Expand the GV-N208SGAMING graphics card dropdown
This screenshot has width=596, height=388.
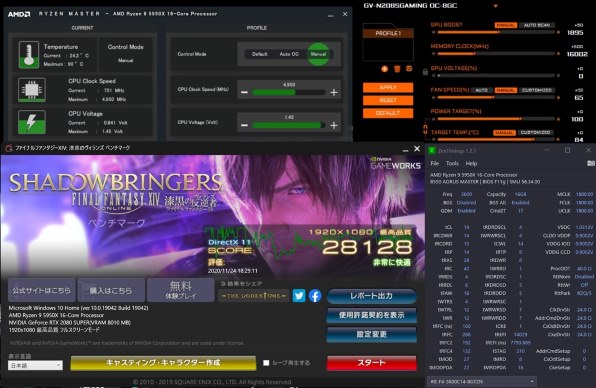pyautogui.click(x=495, y=6)
